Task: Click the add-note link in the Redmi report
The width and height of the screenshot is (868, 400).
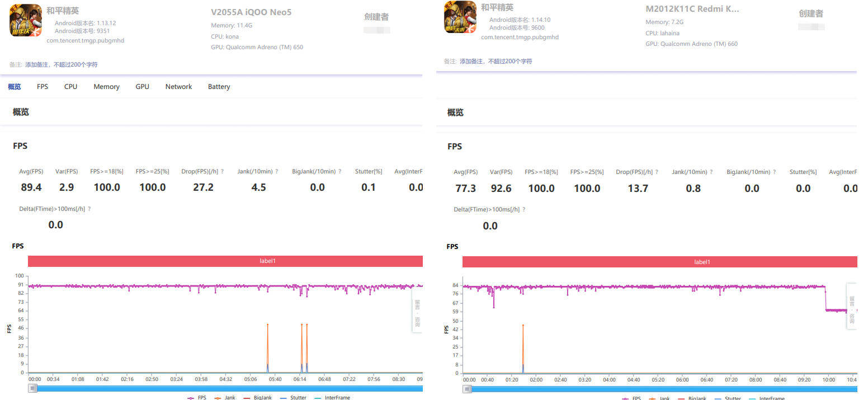Action: click(x=496, y=61)
